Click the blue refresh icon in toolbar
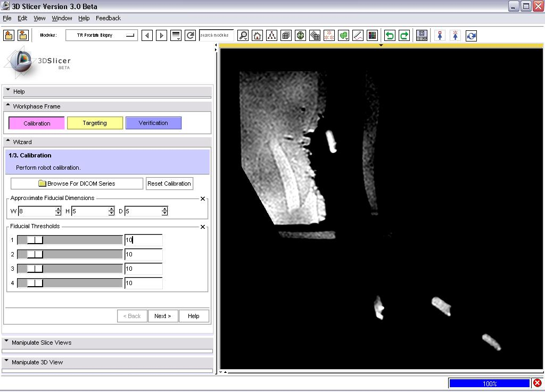545x392 pixels. (471, 36)
